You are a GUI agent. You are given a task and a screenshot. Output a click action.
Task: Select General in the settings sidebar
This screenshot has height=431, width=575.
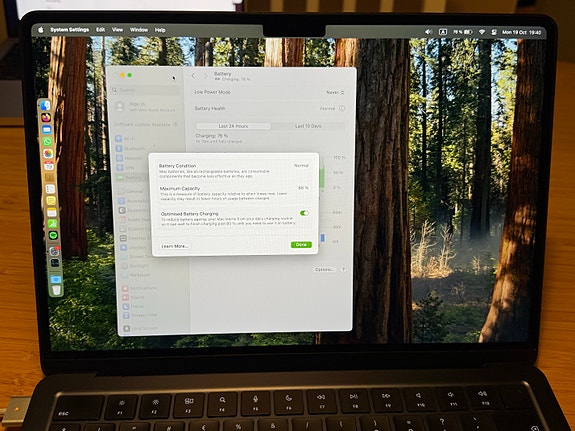pos(131,191)
